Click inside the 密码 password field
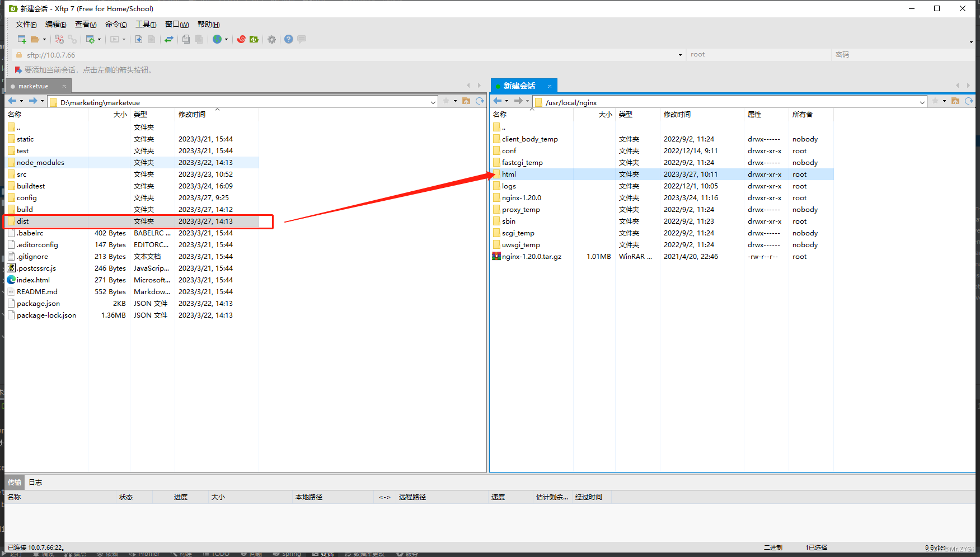Viewport: 980px width, 557px height. point(895,54)
